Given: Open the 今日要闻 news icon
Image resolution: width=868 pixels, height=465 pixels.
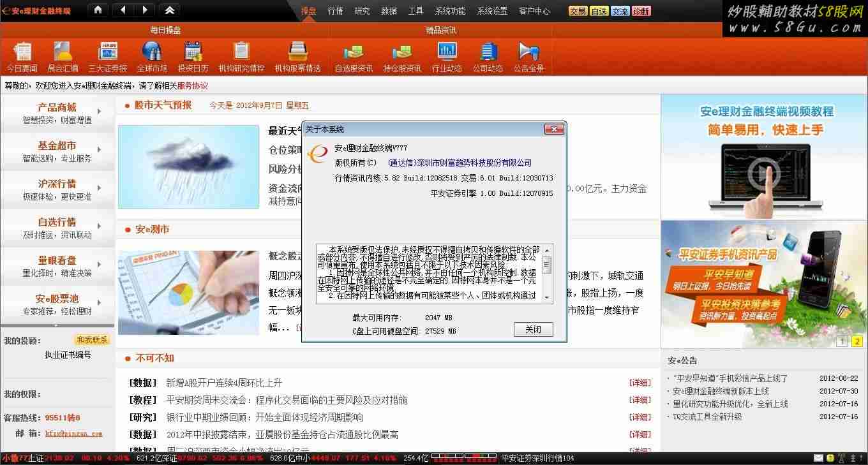Looking at the screenshot, I should pyautogui.click(x=22, y=57).
